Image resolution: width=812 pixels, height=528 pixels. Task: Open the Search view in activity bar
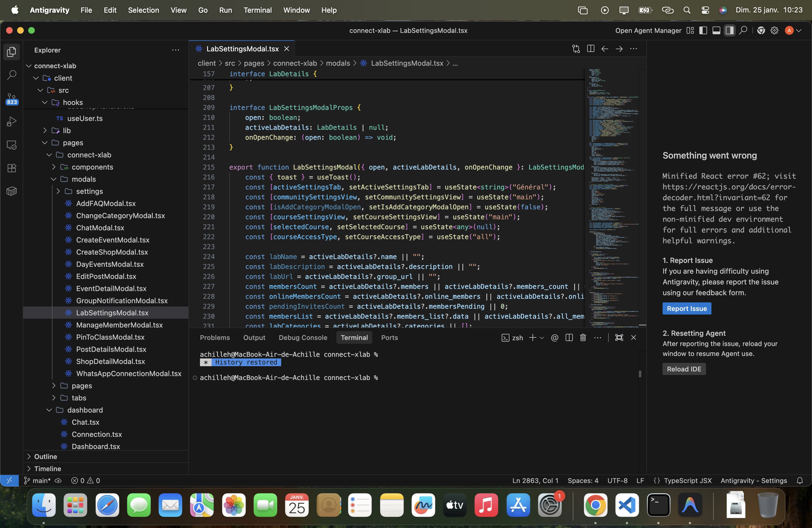pos(12,75)
